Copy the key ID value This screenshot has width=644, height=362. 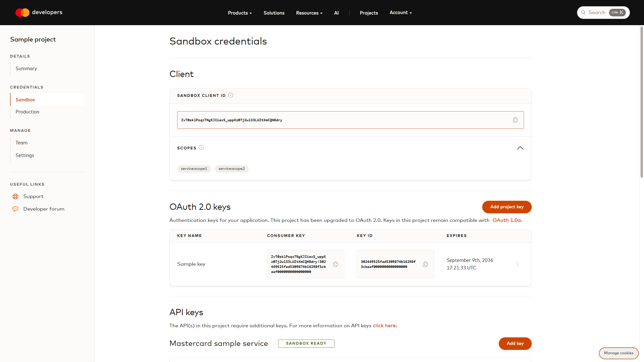pos(425,264)
